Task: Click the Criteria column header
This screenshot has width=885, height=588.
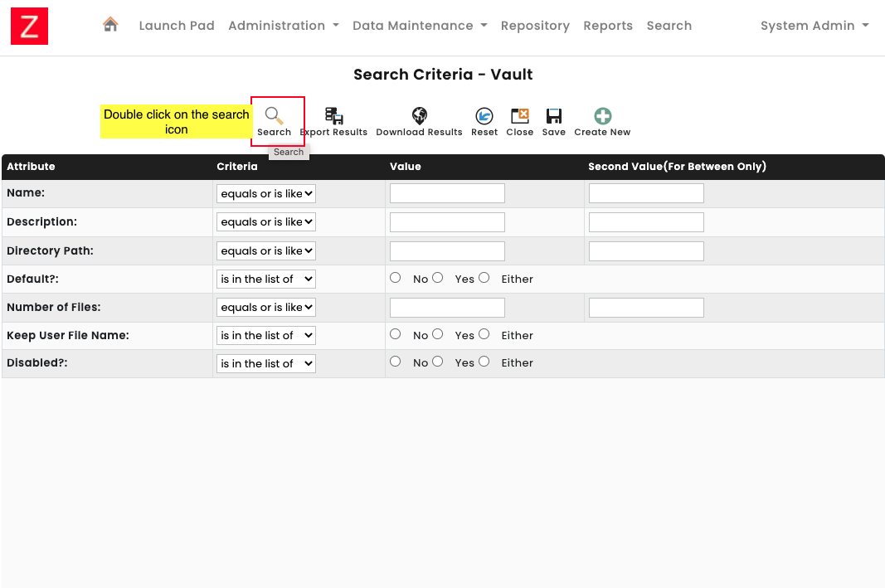Action: [x=237, y=167]
